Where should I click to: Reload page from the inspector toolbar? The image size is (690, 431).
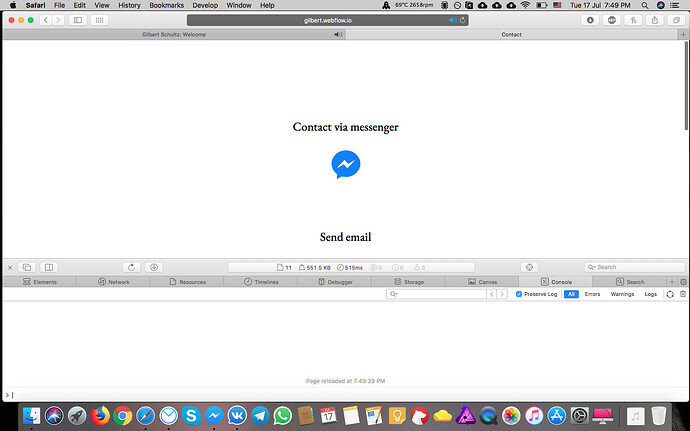coord(131,267)
